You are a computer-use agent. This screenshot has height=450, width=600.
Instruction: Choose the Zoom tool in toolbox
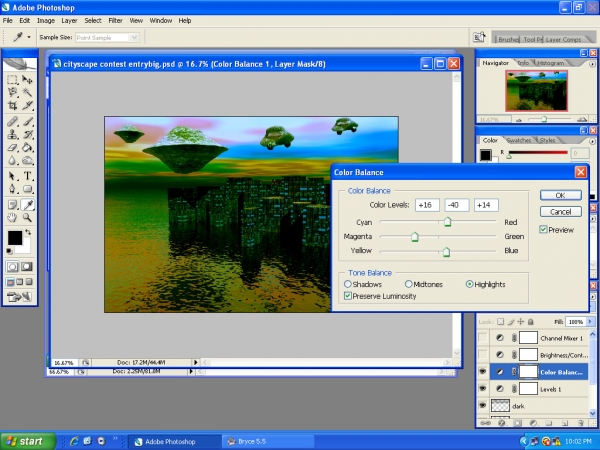tap(27, 218)
